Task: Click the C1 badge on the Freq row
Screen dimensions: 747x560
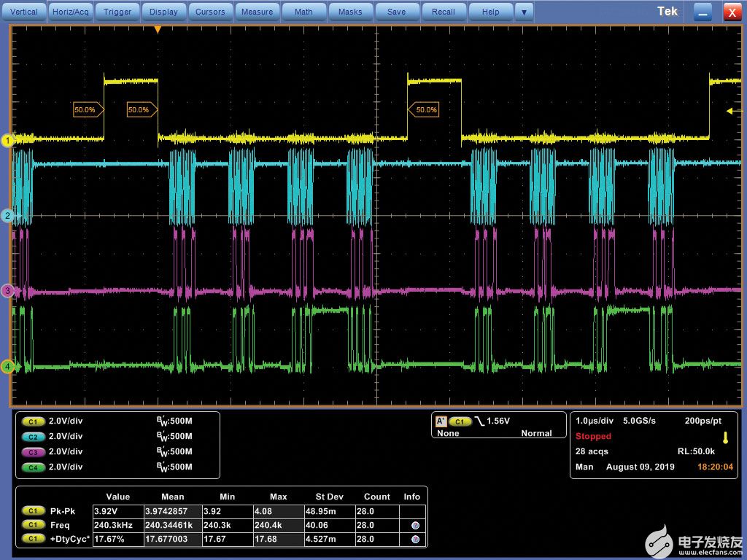Action: tap(33, 525)
